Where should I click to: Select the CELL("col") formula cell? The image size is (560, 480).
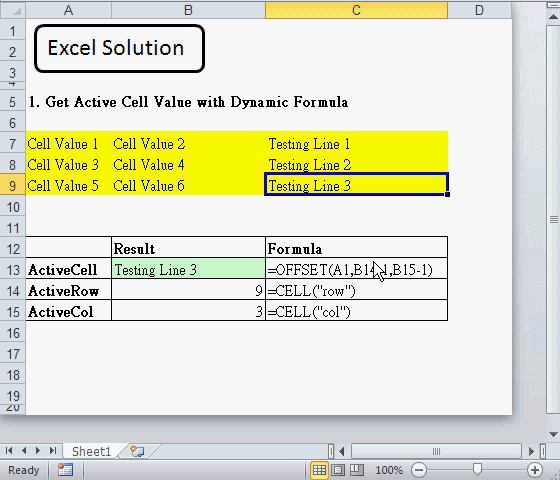click(x=356, y=311)
